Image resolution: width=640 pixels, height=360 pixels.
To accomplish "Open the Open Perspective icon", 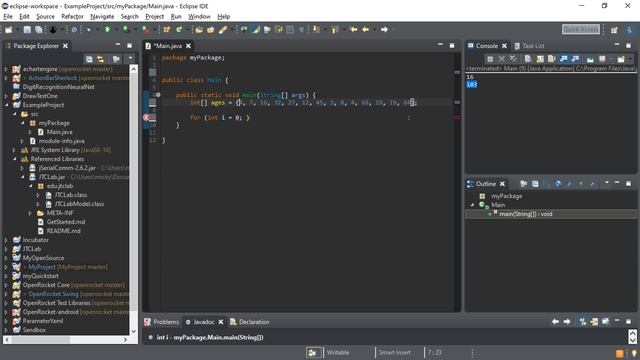I will 614,30.
